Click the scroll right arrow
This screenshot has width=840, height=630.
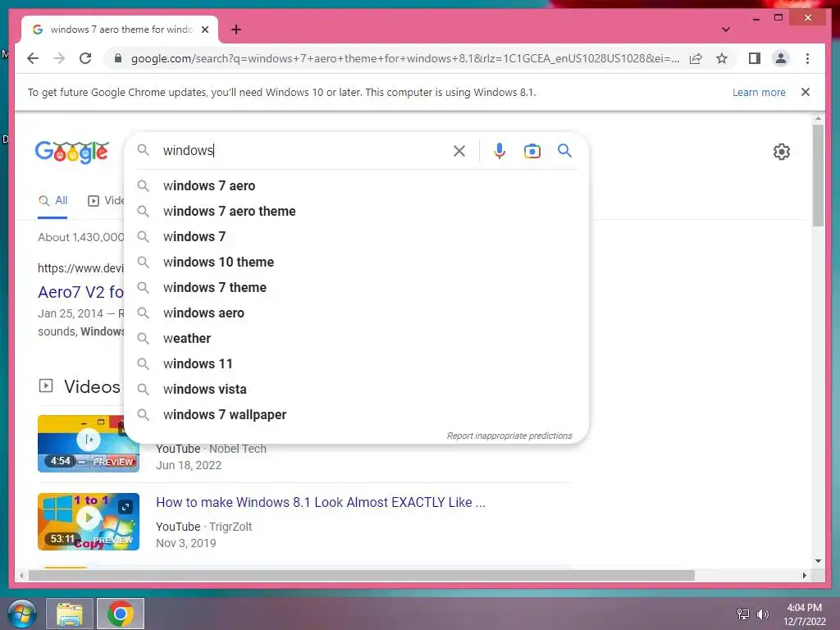click(x=804, y=576)
